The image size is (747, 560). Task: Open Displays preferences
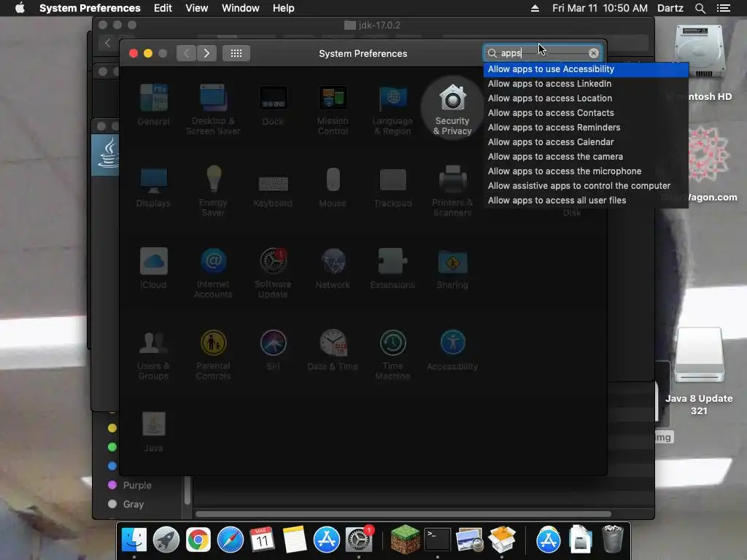click(153, 186)
